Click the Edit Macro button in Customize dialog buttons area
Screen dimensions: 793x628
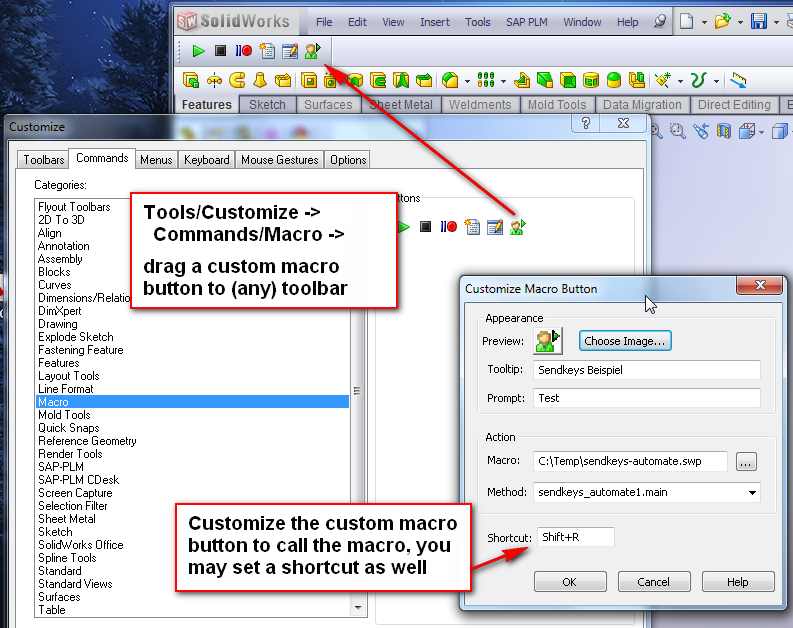click(495, 227)
